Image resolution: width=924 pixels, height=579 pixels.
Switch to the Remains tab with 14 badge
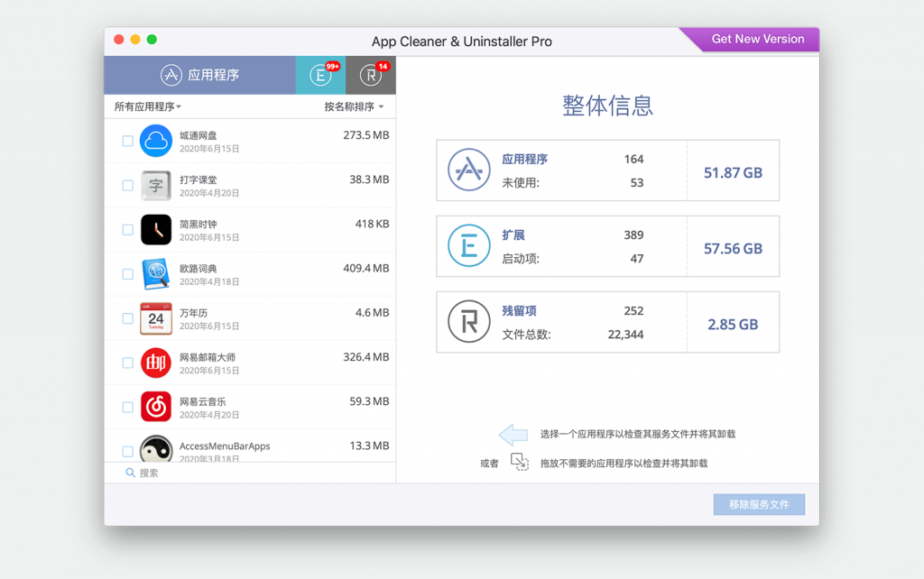tap(371, 75)
